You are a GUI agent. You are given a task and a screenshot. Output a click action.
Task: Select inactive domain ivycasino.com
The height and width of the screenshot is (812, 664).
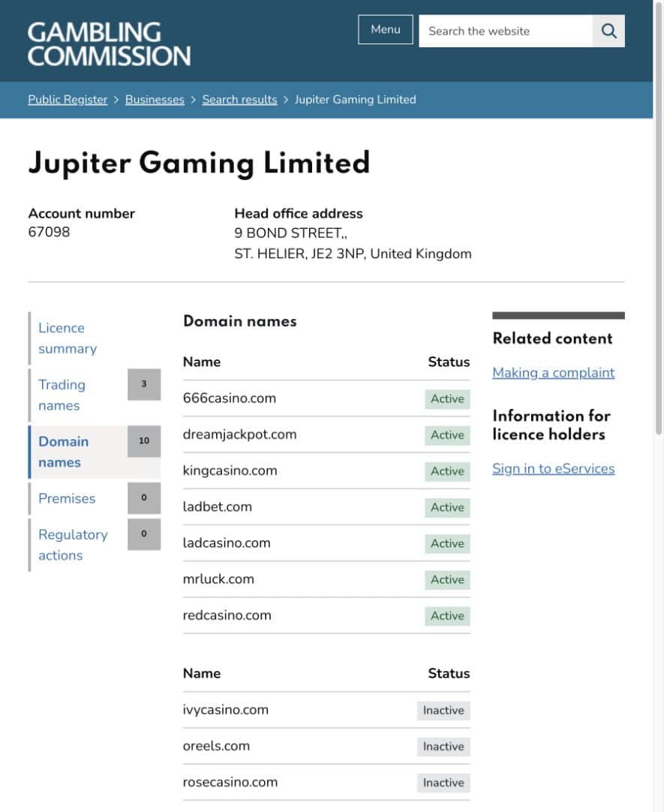(x=226, y=710)
